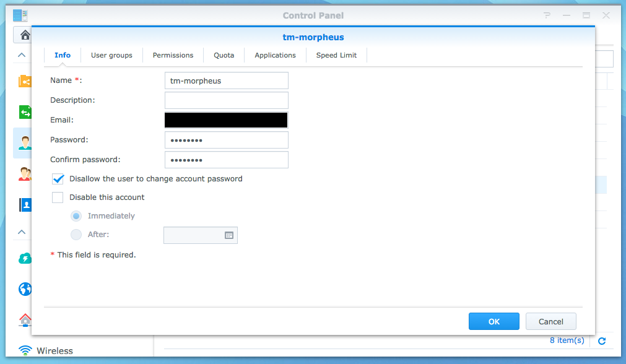Switch to the User groups tab
The height and width of the screenshot is (364, 626).
pyautogui.click(x=111, y=55)
